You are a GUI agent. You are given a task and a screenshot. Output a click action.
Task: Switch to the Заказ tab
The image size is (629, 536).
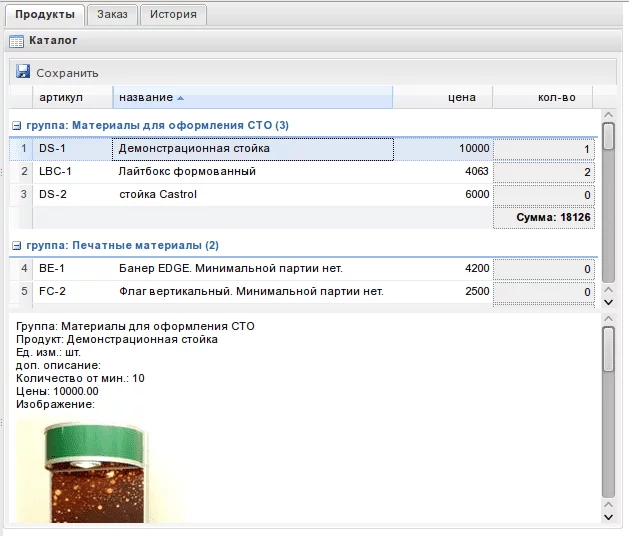click(112, 14)
